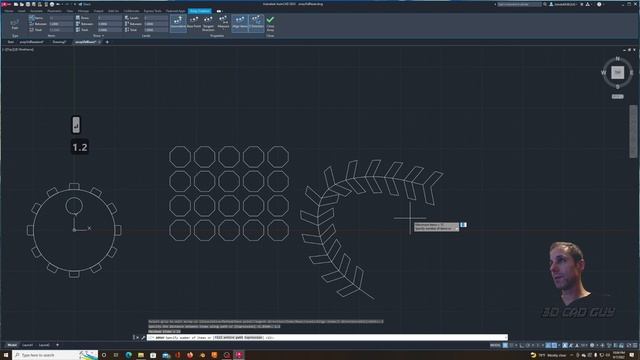Screen dimensions: 640x360
Task: Switch to the Layout1 tab
Action: 27,345
